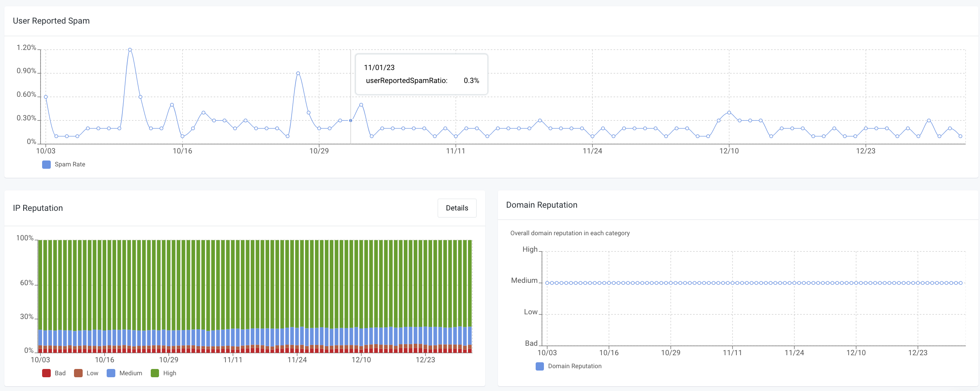Click the '0.3%' tooltip value
This screenshot has height=391, width=980.
point(472,81)
